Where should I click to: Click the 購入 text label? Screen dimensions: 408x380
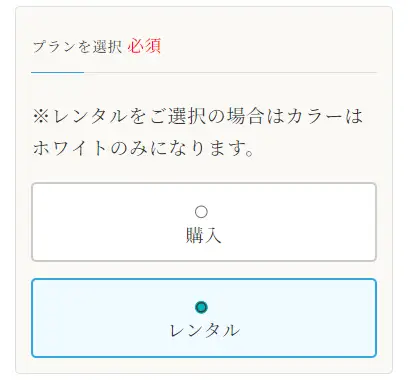click(203, 236)
